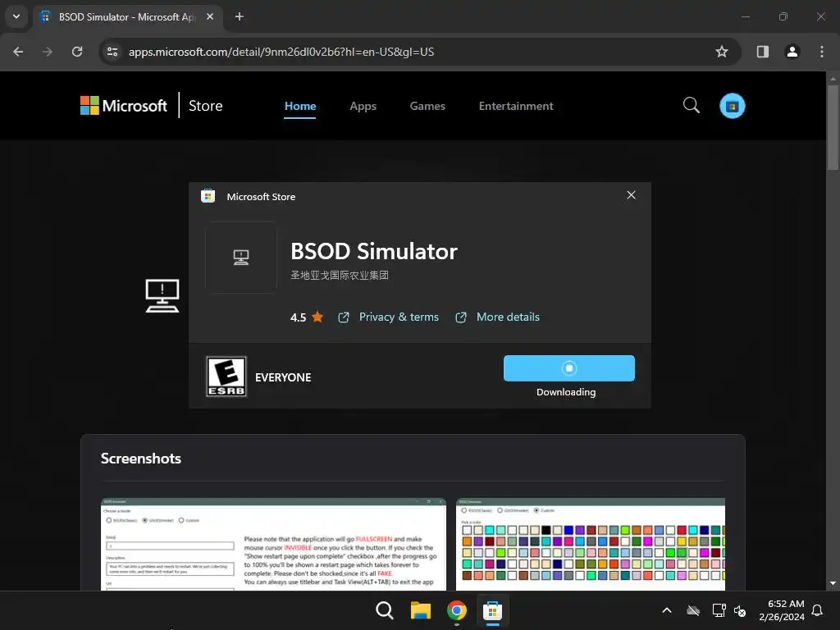Click the BSOD Simulator app icon tile
This screenshot has height=630, width=840.
(x=241, y=257)
